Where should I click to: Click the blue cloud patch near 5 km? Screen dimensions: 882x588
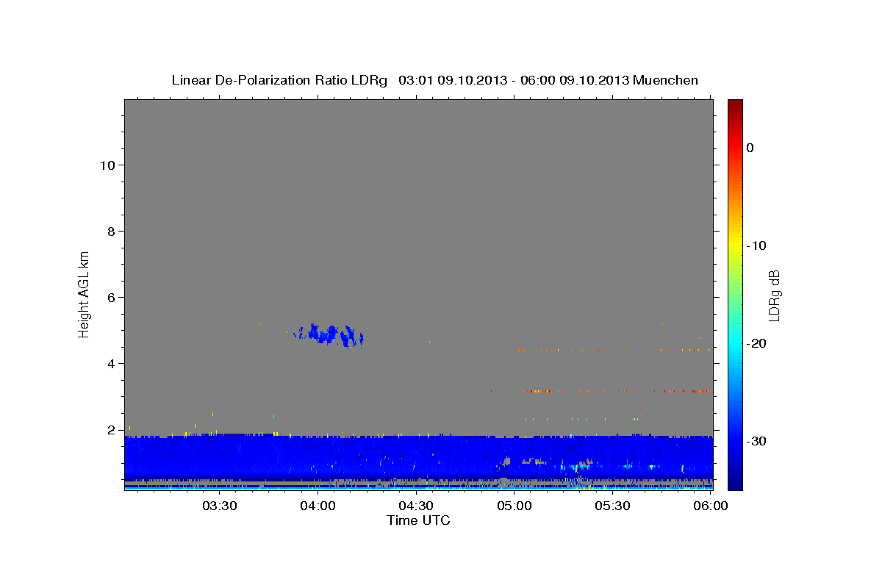point(329,335)
